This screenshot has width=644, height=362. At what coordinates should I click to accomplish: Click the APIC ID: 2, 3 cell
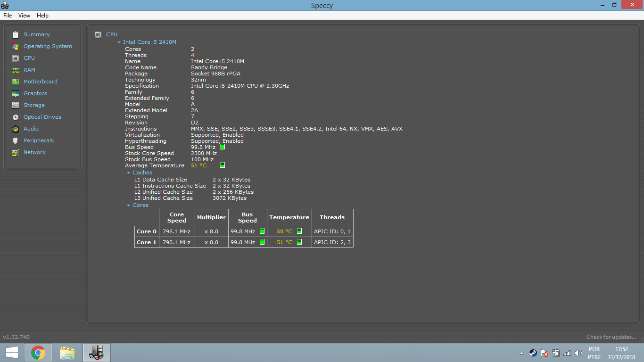tap(332, 242)
